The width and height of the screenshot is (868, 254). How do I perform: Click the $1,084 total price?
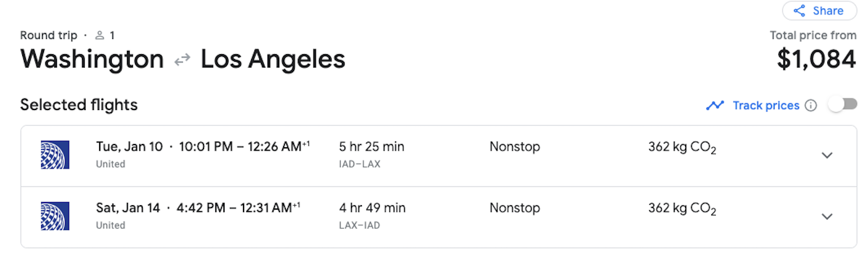point(816,59)
